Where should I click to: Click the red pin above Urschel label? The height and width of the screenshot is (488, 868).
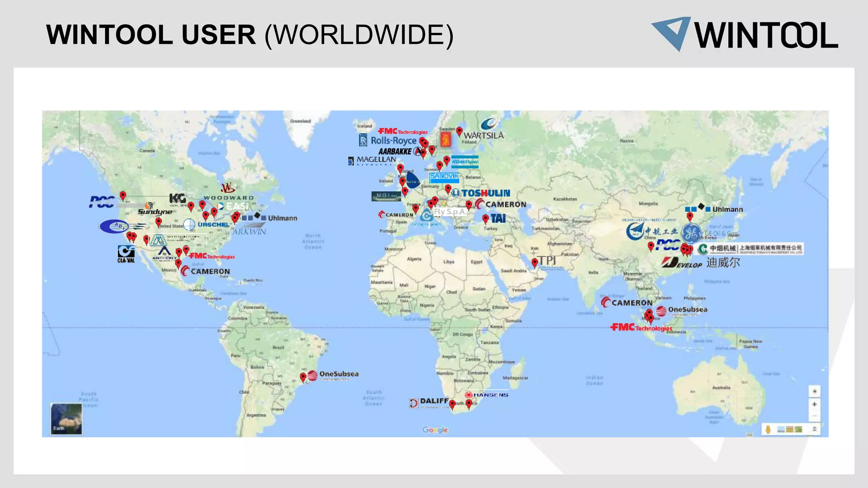coord(206,216)
